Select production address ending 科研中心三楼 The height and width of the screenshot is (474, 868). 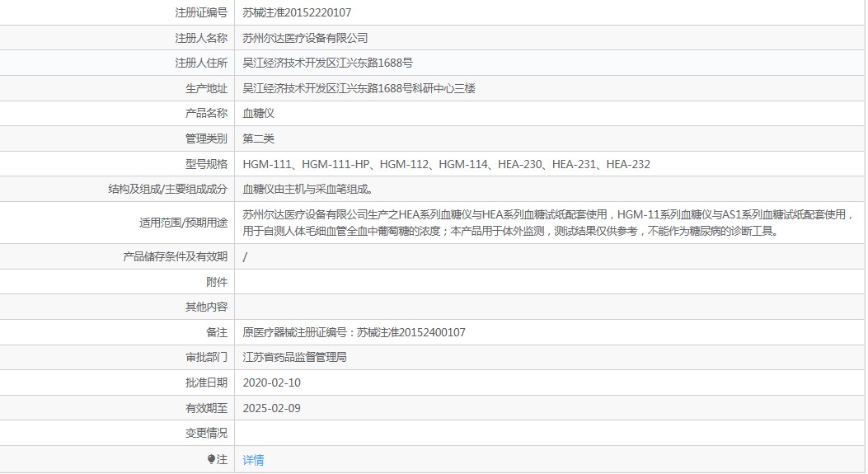[359, 88]
